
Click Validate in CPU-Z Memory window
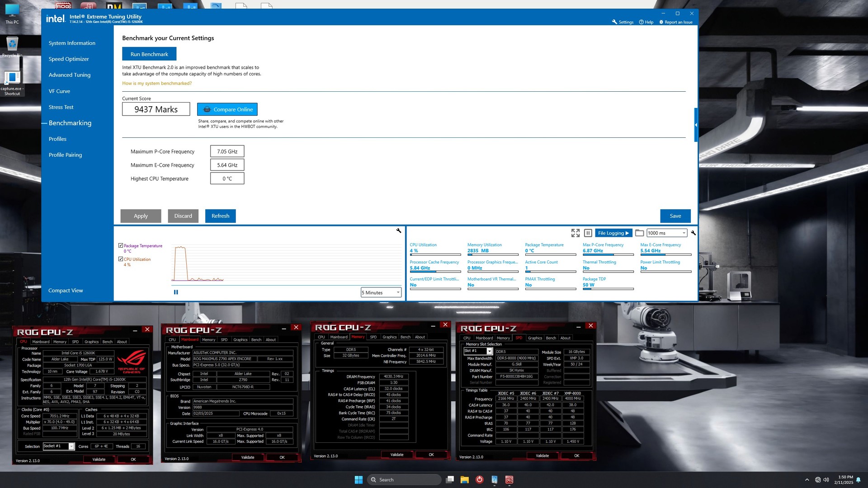396,455
